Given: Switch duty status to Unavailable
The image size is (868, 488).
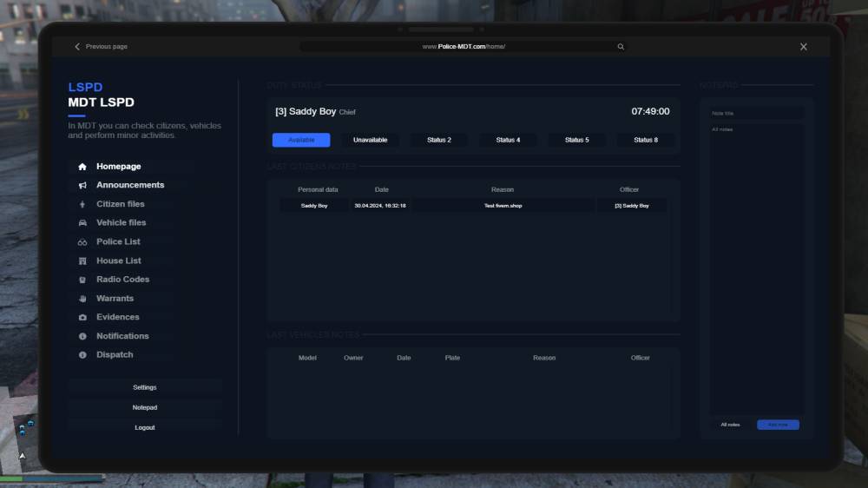Looking at the screenshot, I should click(370, 140).
